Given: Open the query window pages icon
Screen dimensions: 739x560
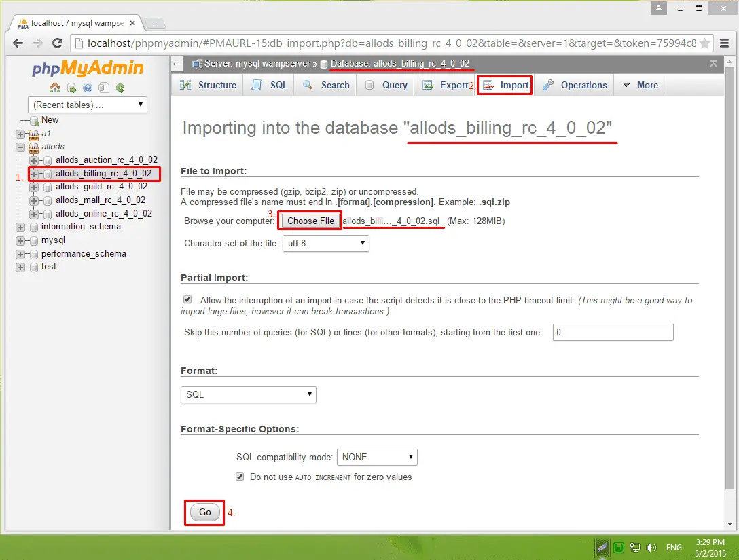Looking at the screenshot, I should (104, 88).
